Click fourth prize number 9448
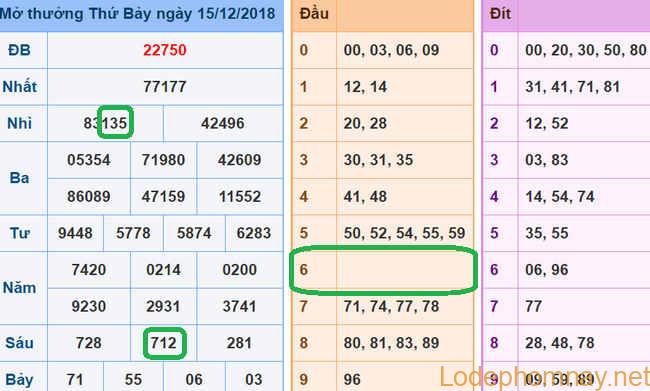The width and height of the screenshot is (650, 391). coord(75,233)
